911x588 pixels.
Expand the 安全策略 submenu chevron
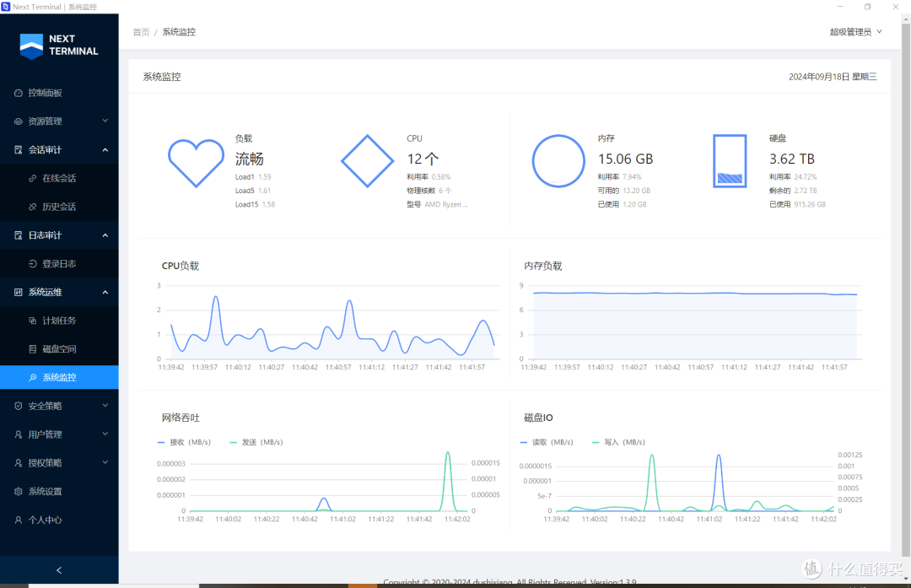[x=105, y=406]
